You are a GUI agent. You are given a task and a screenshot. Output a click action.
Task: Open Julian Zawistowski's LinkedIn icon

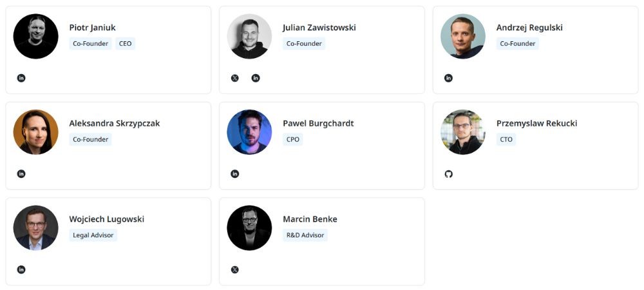[x=256, y=78]
